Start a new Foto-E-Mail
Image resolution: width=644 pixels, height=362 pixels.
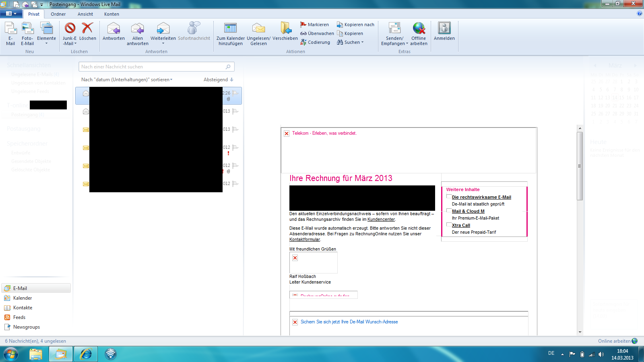[27, 33]
